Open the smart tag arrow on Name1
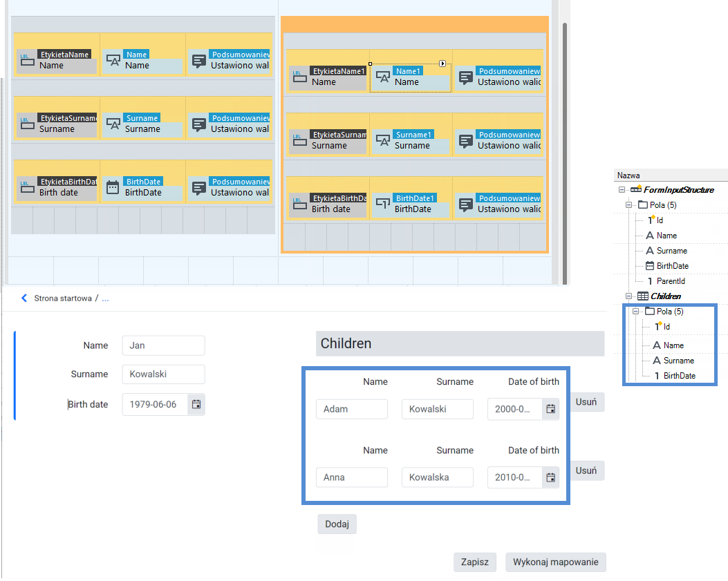Viewport: 728px width, 581px height. (442, 64)
